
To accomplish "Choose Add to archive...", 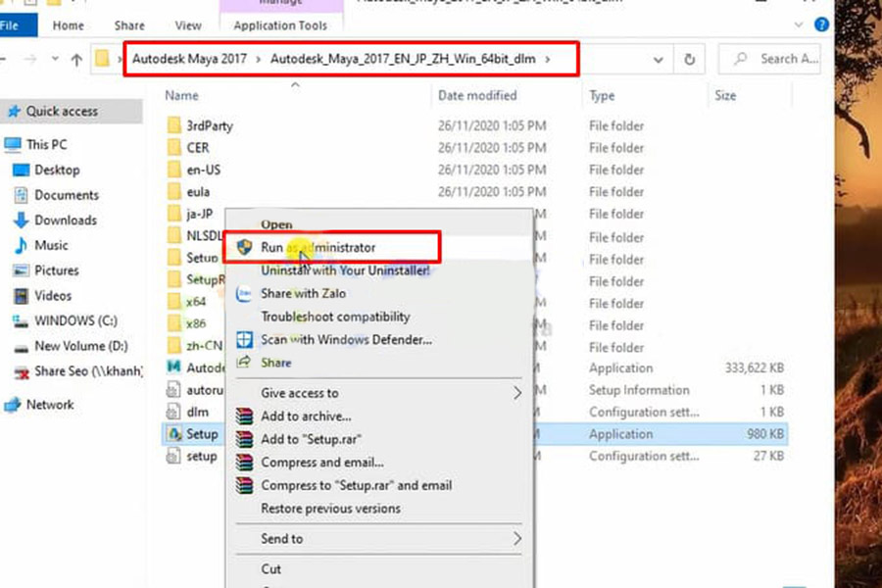I will pyautogui.click(x=306, y=416).
